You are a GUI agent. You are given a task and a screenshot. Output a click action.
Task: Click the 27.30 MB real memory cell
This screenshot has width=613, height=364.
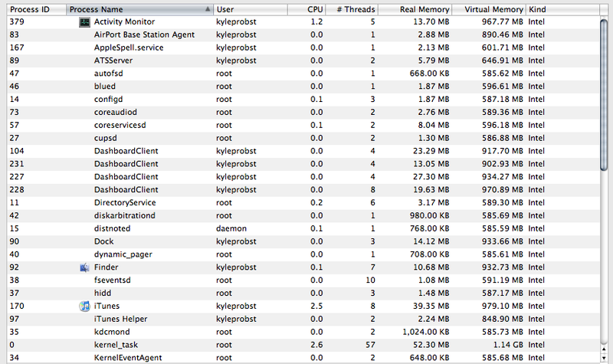tap(431, 177)
